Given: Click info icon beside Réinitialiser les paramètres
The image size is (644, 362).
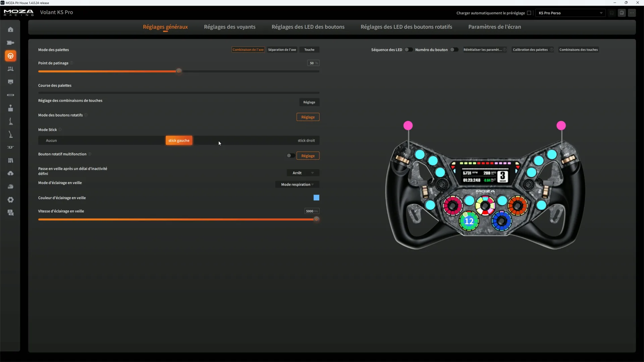Looking at the screenshot, I should [x=504, y=50].
